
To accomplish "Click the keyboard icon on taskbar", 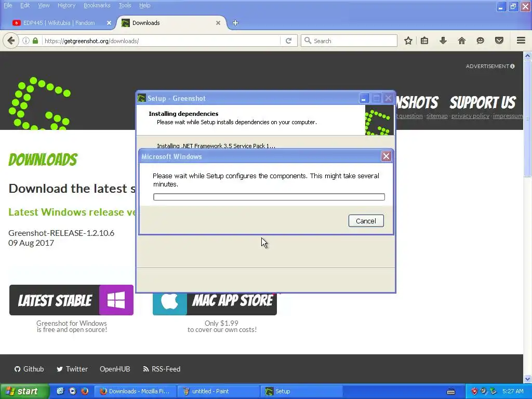I will 451,392.
